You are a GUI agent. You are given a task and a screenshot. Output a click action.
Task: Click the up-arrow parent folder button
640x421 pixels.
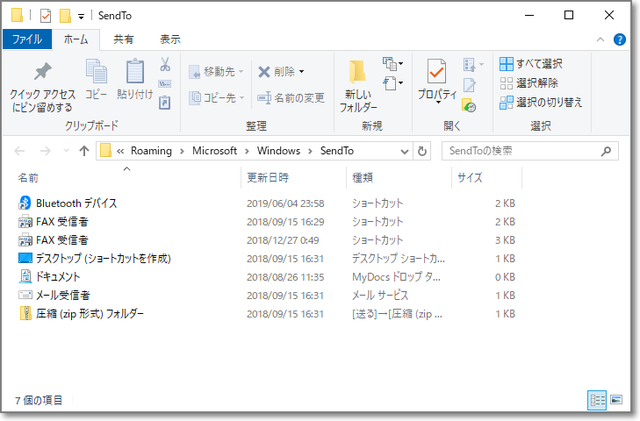click(84, 150)
